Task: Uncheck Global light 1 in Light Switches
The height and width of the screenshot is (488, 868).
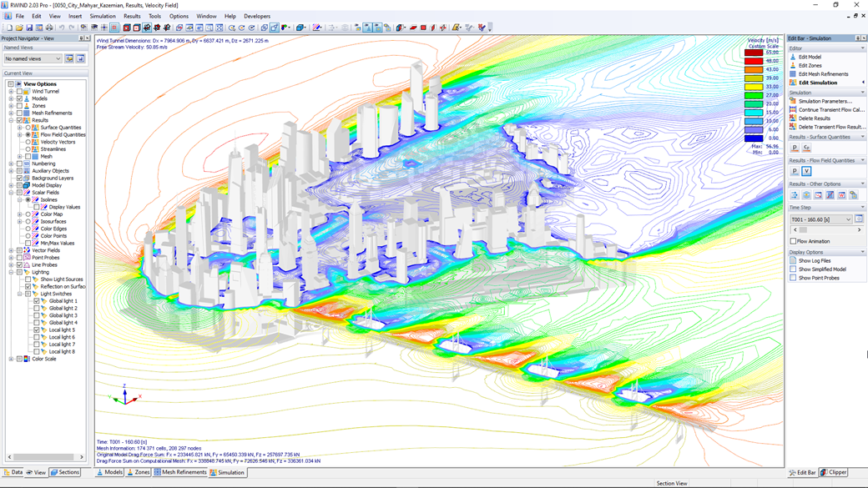Action: (36, 300)
